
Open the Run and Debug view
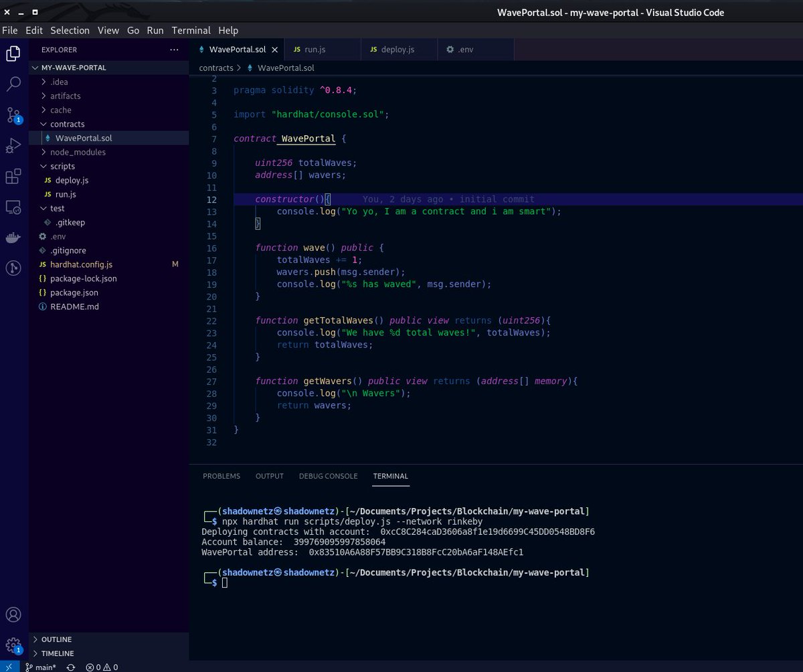pyautogui.click(x=13, y=146)
